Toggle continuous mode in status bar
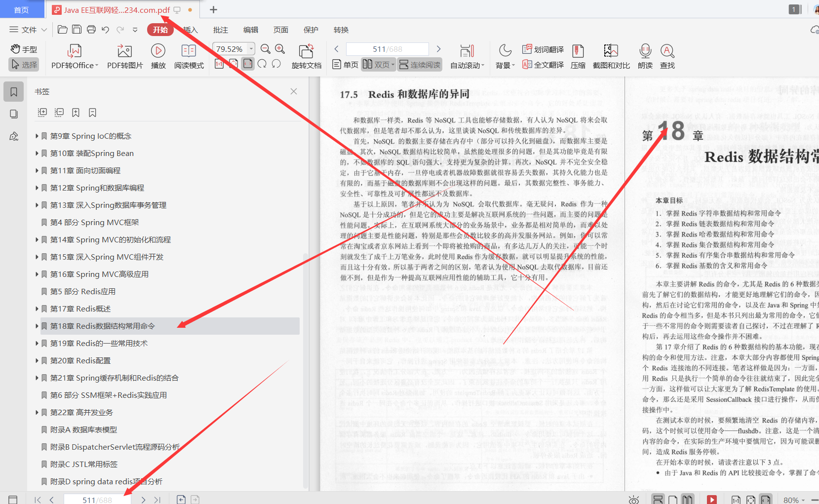 point(658,500)
